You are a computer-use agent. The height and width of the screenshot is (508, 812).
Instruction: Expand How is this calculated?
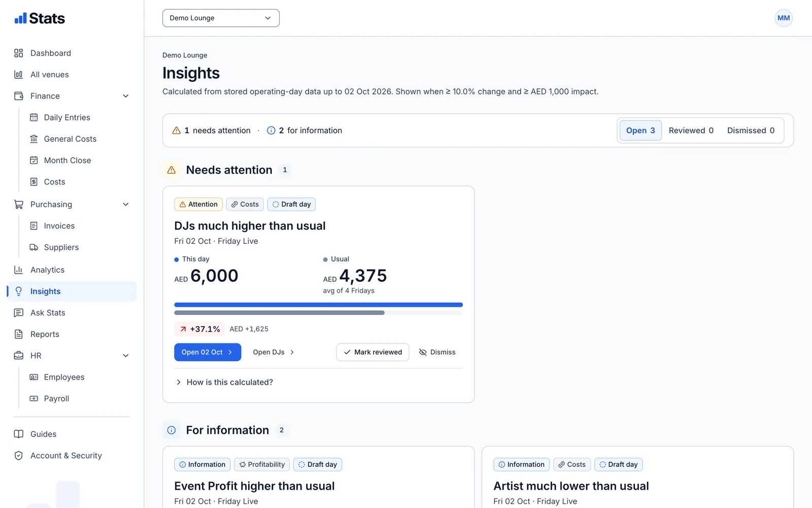[224, 382]
